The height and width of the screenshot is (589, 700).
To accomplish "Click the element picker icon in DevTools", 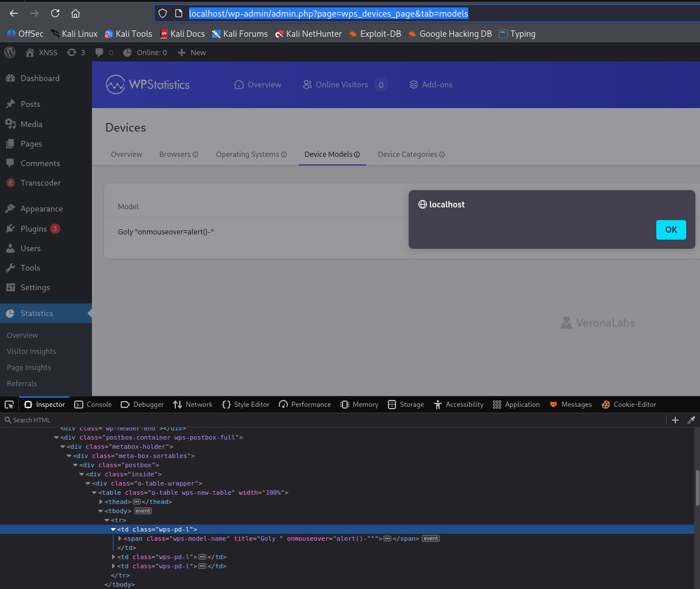I will click(x=9, y=405).
